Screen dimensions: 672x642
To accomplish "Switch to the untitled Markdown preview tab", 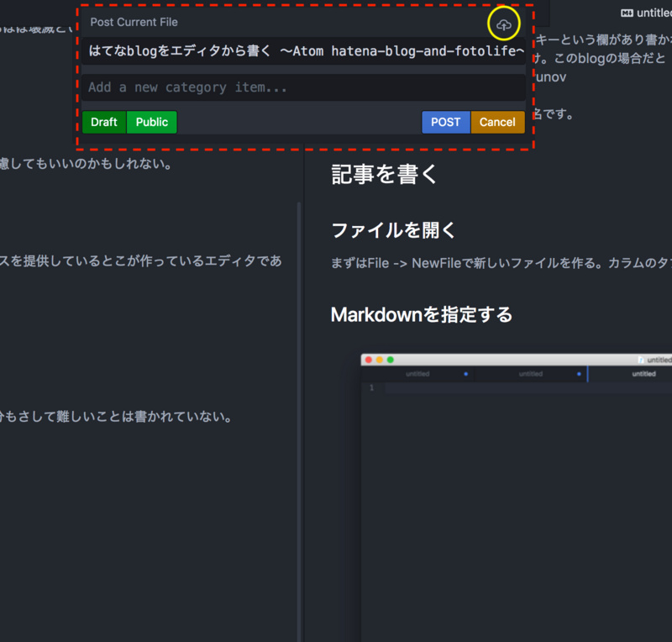I will click(646, 13).
